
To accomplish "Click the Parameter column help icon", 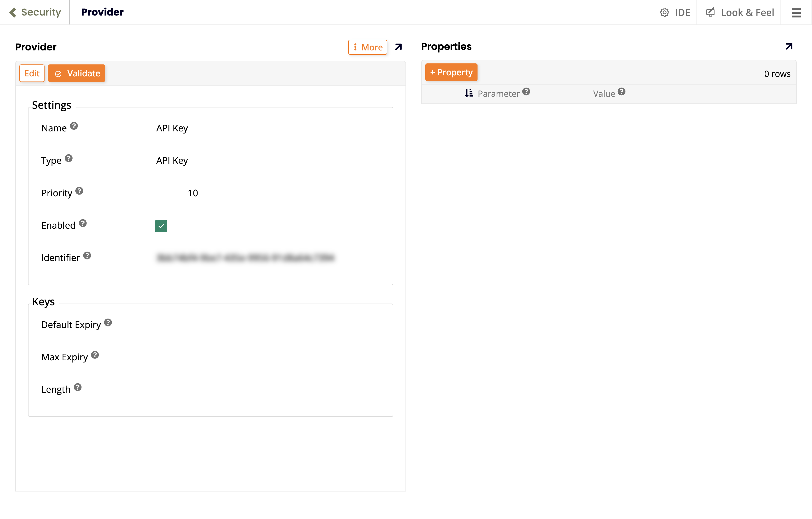I will tap(526, 91).
